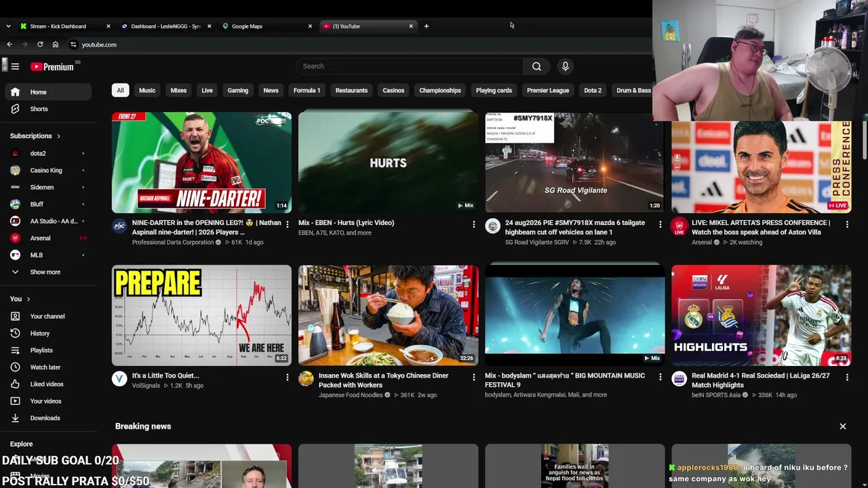
Task: Open the Real Madrid 4-1 Real Sociedad title
Action: point(760,380)
